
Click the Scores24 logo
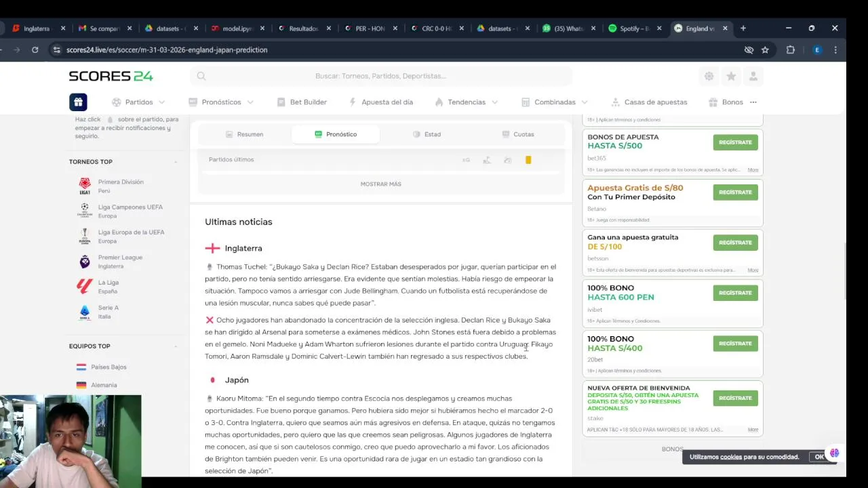point(111,76)
